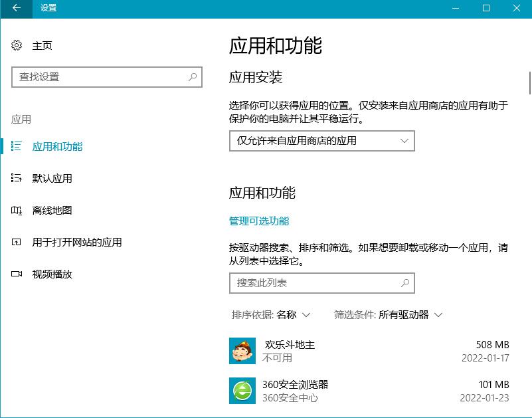Open 视频播放 settings page
532x418 pixels.
coord(52,274)
